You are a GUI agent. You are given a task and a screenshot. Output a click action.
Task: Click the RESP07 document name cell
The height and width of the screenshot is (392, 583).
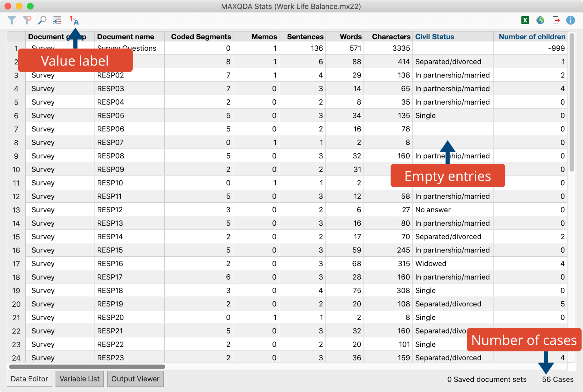(x=129, y=142)
